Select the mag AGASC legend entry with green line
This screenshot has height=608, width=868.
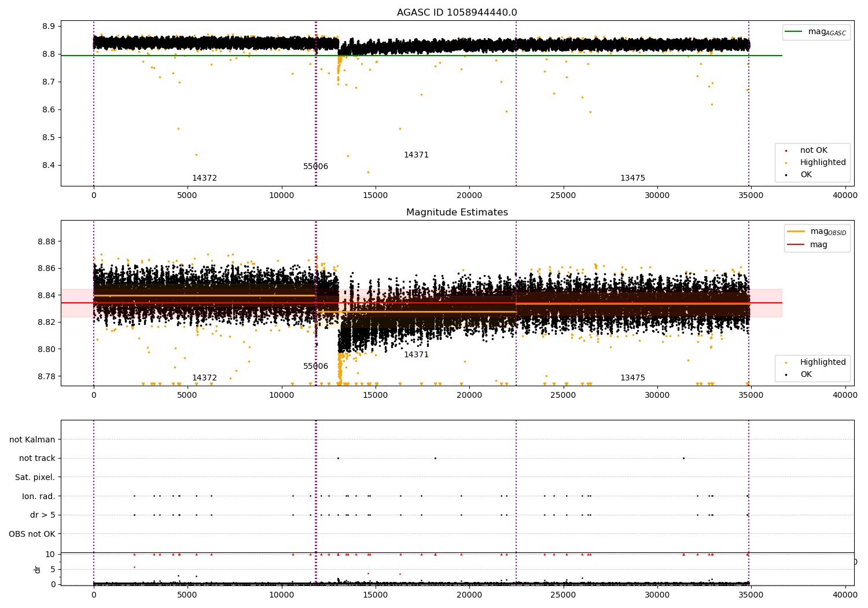[816, 32]
